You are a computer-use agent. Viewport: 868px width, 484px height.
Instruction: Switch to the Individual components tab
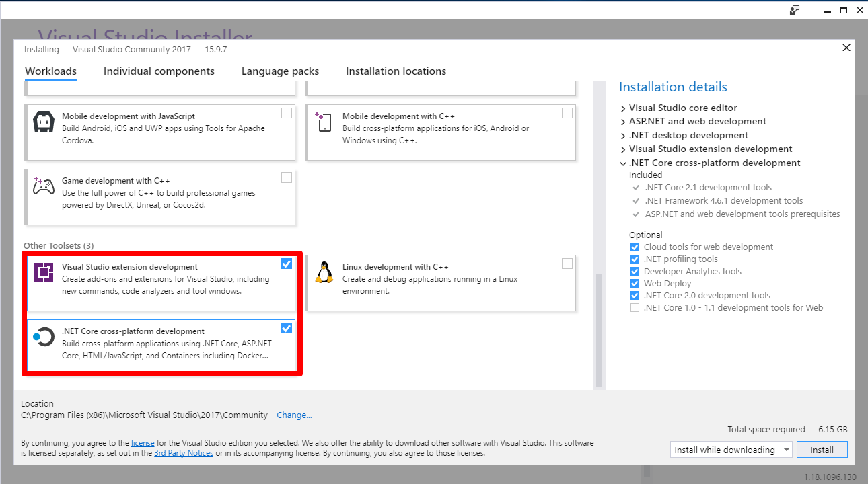coord(159,71)
